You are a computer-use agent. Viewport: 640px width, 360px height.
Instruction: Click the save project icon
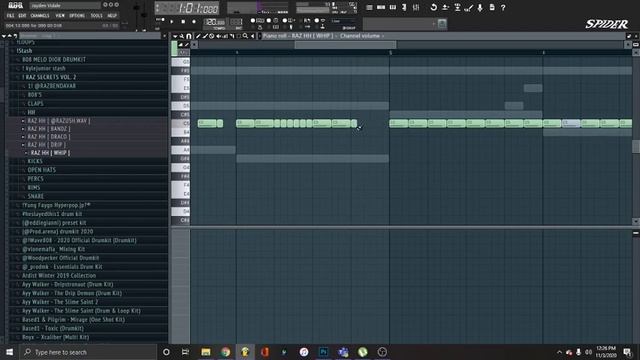[x=445, y=7]
